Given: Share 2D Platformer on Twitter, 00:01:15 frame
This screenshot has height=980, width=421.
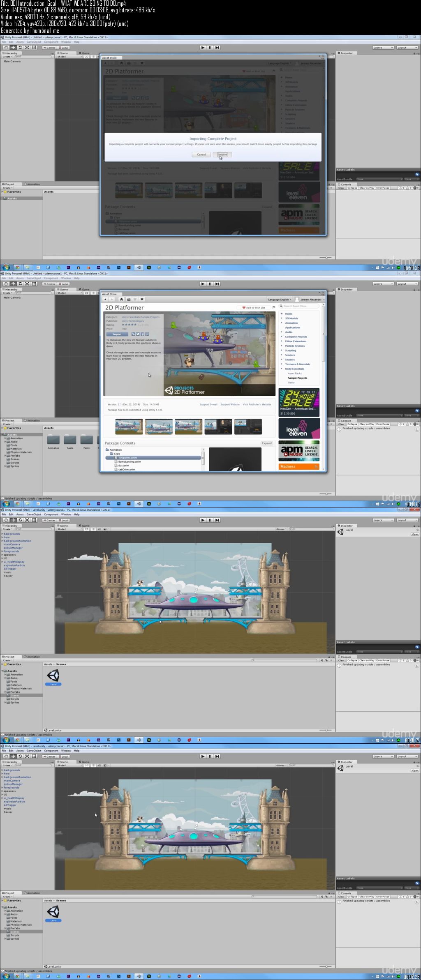Looking at the screenshot, I should point(138,334).
